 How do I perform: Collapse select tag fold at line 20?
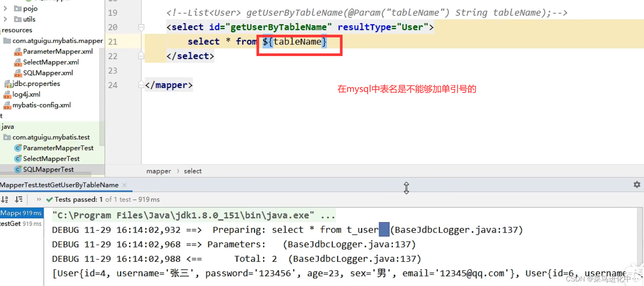click(141, 27)
